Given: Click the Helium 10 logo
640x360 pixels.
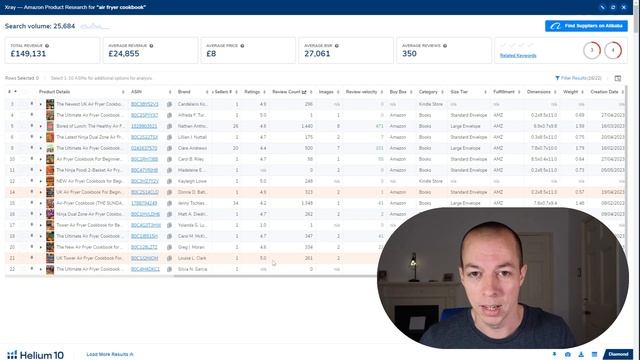Looking at the screenshot, I should pyautogui.click(x=36, y=355).
